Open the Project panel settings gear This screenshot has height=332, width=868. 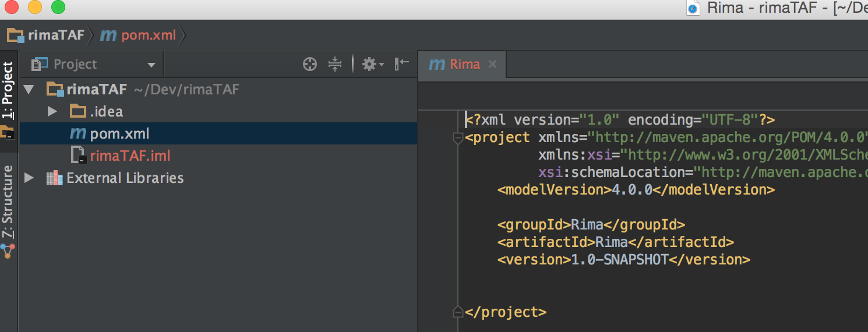[x=371, y=64]
